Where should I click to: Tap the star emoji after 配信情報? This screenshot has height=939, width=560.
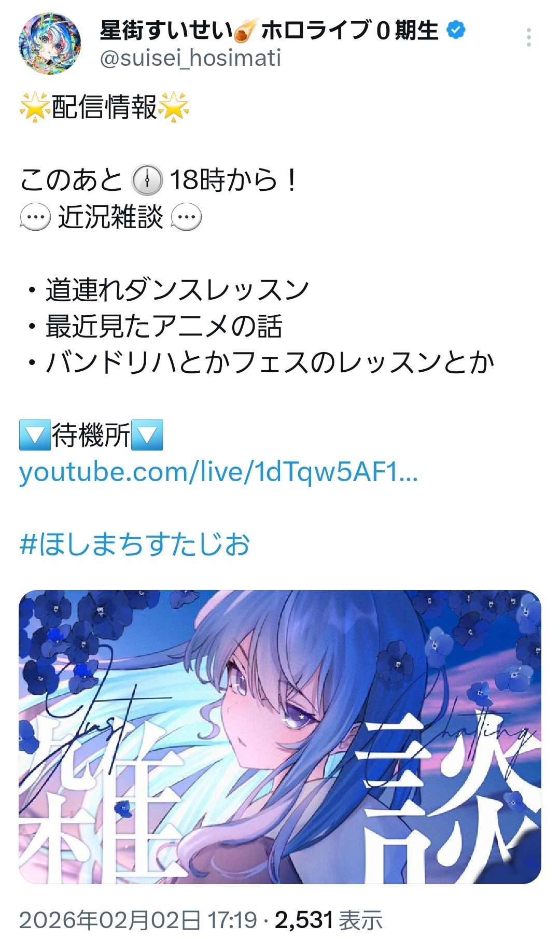point(174,107)
